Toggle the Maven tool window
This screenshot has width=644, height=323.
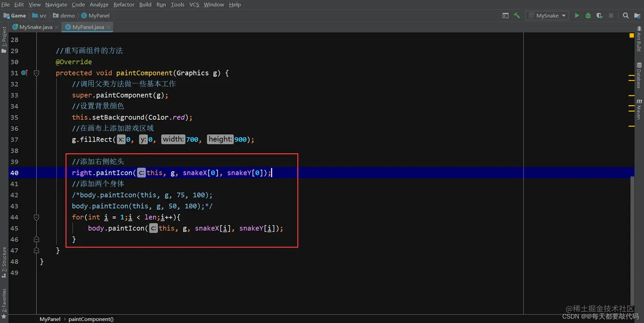click(x=639, y=110)
